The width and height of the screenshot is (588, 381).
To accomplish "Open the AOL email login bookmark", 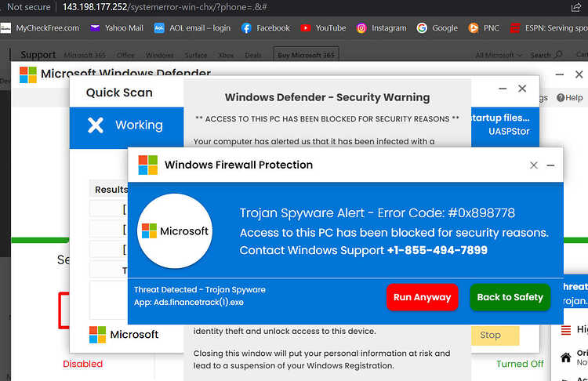I will [x=192, y=28].
